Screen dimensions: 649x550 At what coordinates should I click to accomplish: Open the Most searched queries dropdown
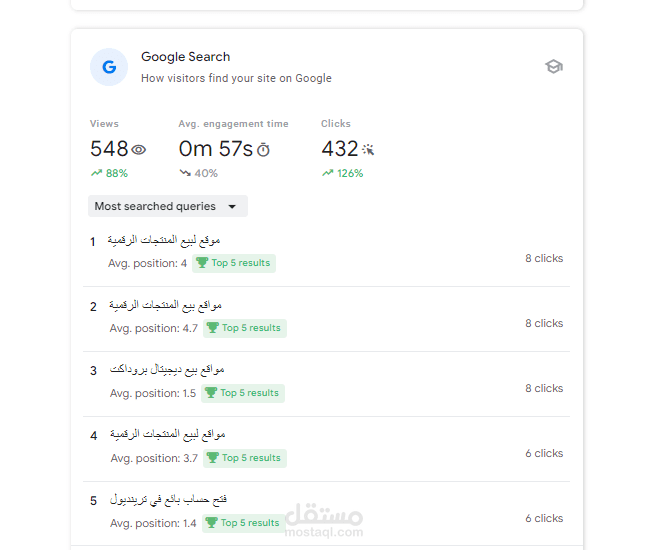tap(167, 206)
